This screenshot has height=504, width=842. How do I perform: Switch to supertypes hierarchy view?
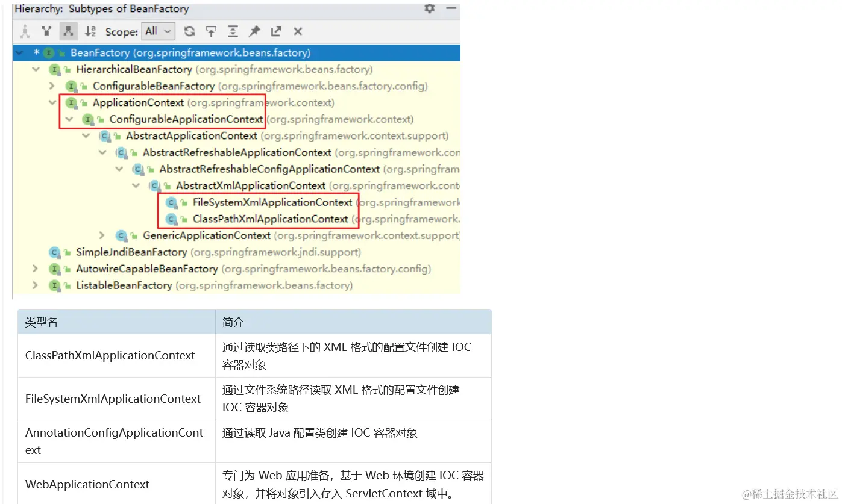point(46,31)
